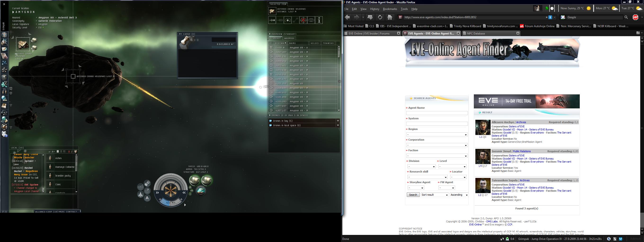
Task: Open the Firefox Bookmarks menu
Action: click(390, 9)
